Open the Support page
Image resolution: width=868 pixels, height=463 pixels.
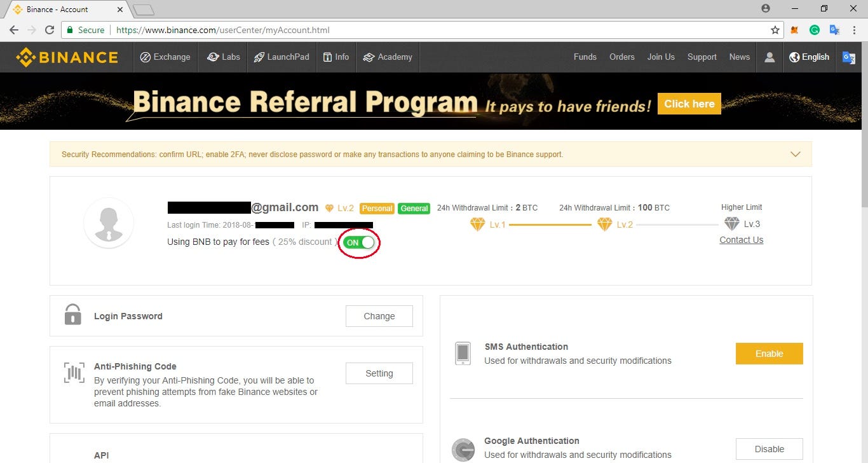[x=702, y=57]
